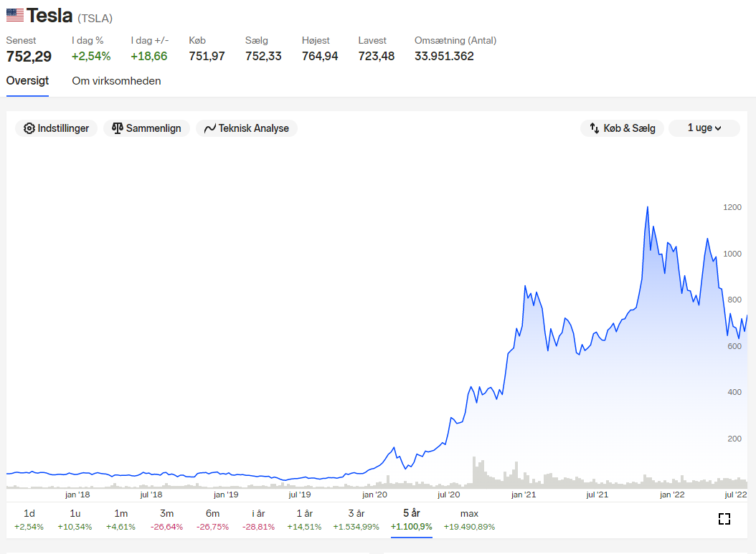Choose the 3 år period
Image resolution: width=756 pixels, height=554 pixels.
[x=356, y=520]
